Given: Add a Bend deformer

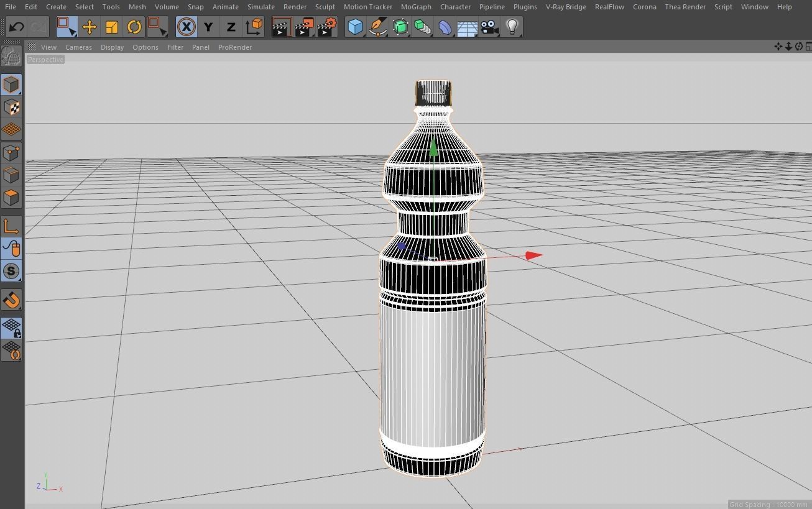Looking at the screenshot, I should [445, 27].
